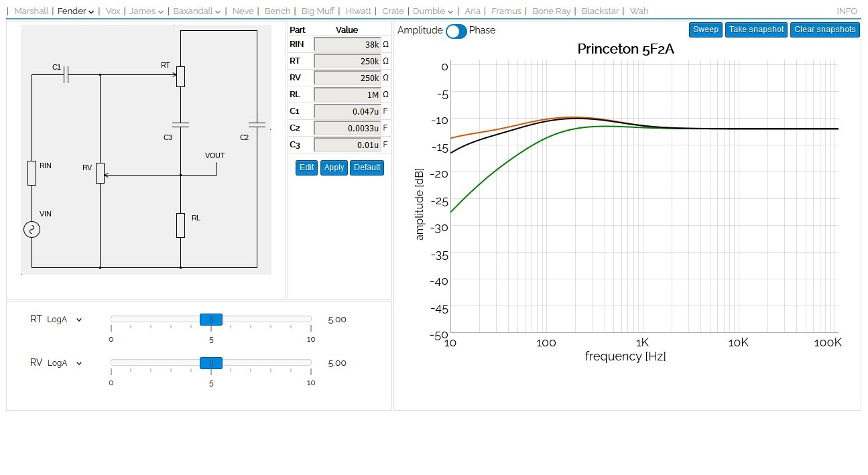This screenshot has width=868, height=475.
Task: Expand the Dumble menu
Action: pos(433,11)
